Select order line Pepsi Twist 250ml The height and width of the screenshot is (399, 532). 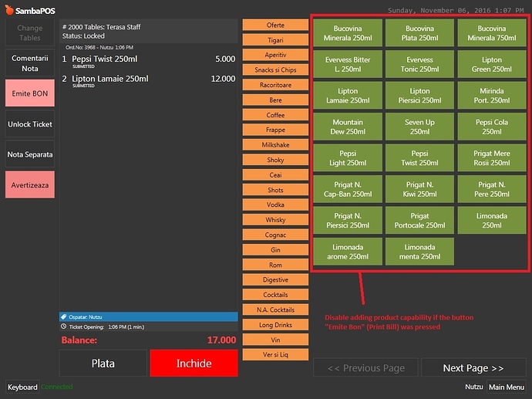click(x=149, y=61)
